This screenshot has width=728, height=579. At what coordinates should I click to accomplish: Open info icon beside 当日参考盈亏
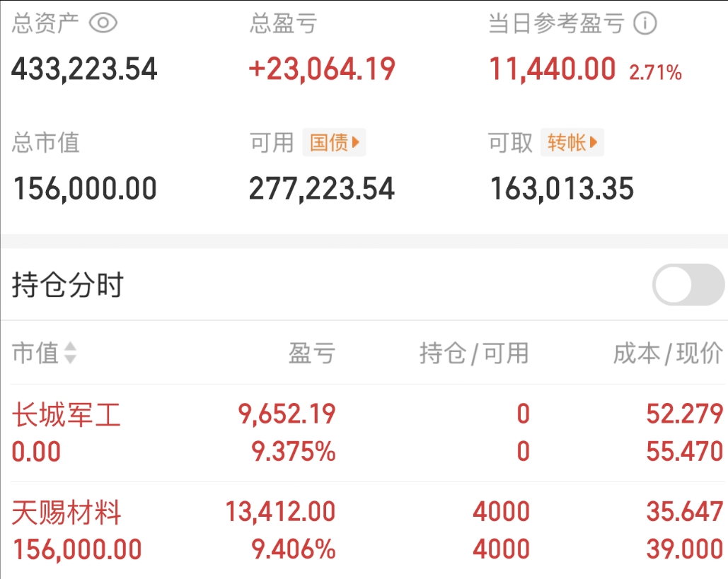coord(645,23)
